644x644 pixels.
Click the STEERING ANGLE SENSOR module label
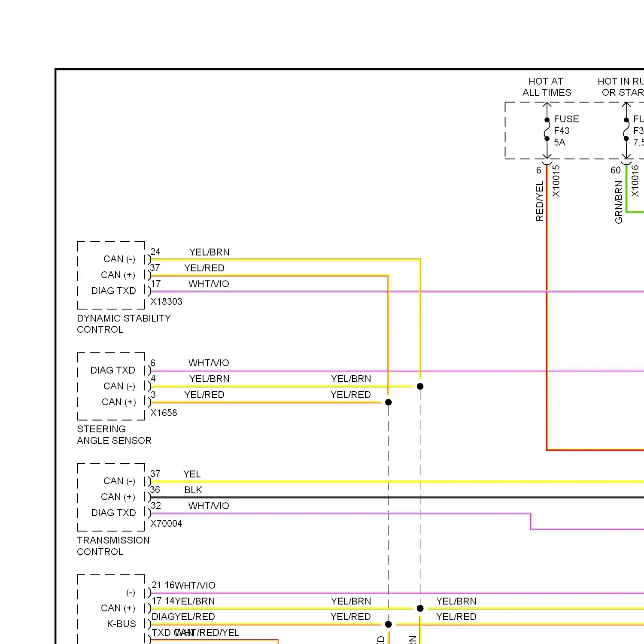[x=114, y=435]
